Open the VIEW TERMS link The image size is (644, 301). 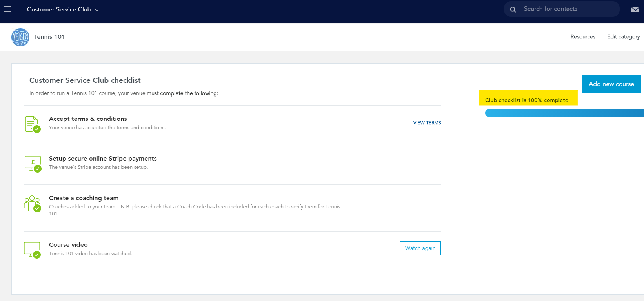click(x=427, y=123)
